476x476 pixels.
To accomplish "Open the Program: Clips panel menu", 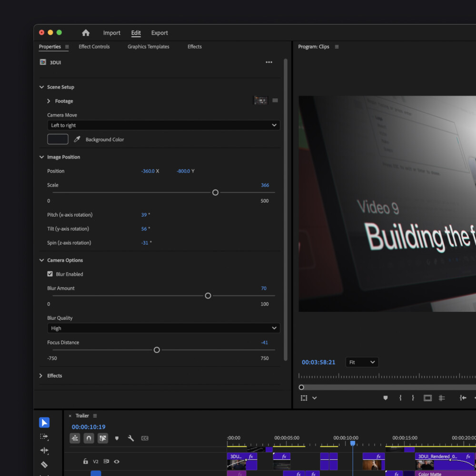I will click(337, 47).
